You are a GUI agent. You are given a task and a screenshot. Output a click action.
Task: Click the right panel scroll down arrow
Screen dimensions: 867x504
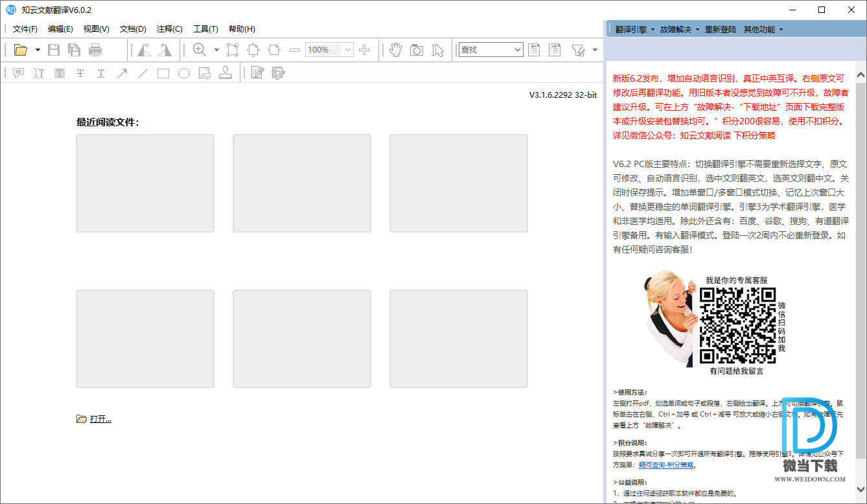click(861, 488)
